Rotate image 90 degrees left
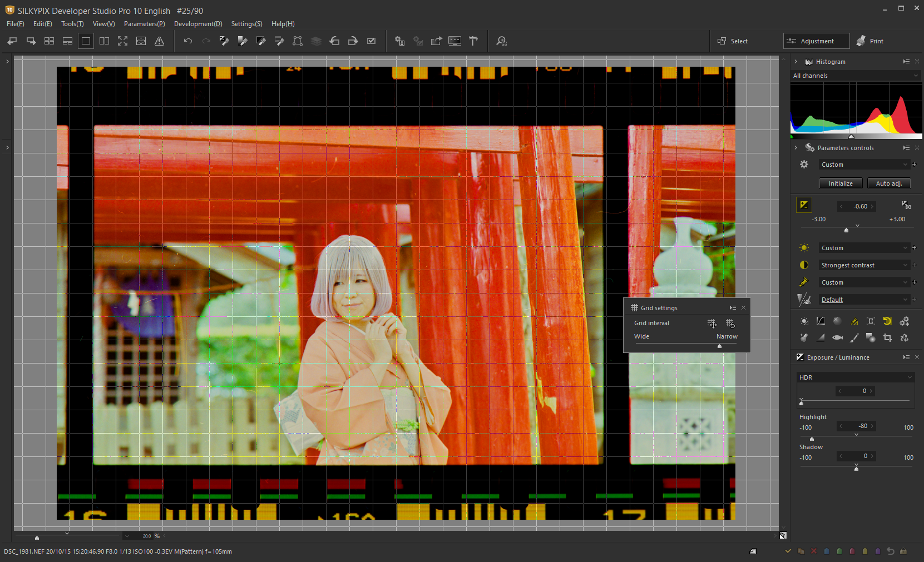The width and height of the screenshot is (924, 562). coord(334,41)
